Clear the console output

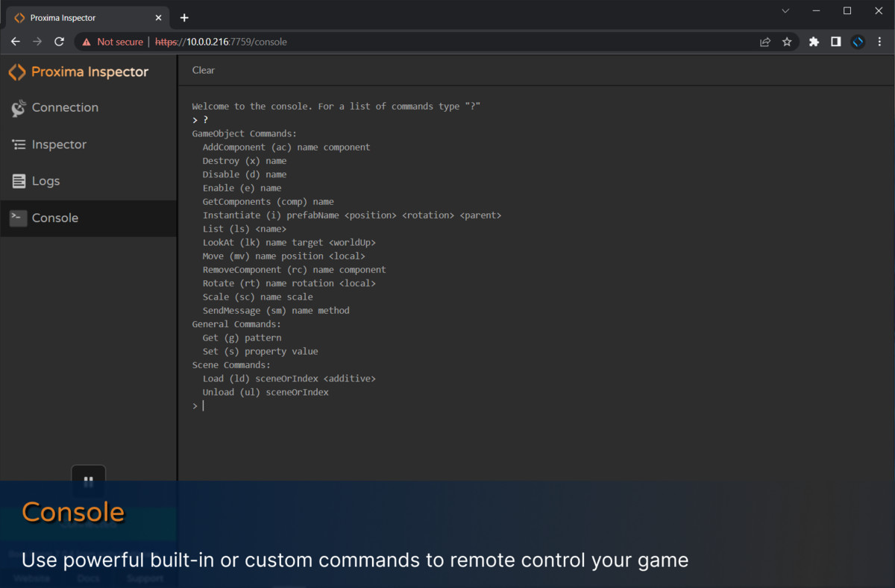(x=203, y=70)
